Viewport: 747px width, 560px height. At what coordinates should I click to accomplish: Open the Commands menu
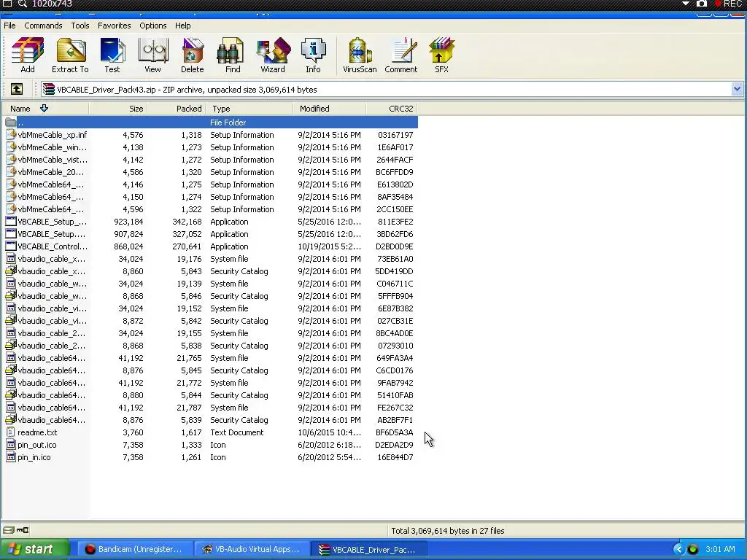coord(43,26)
